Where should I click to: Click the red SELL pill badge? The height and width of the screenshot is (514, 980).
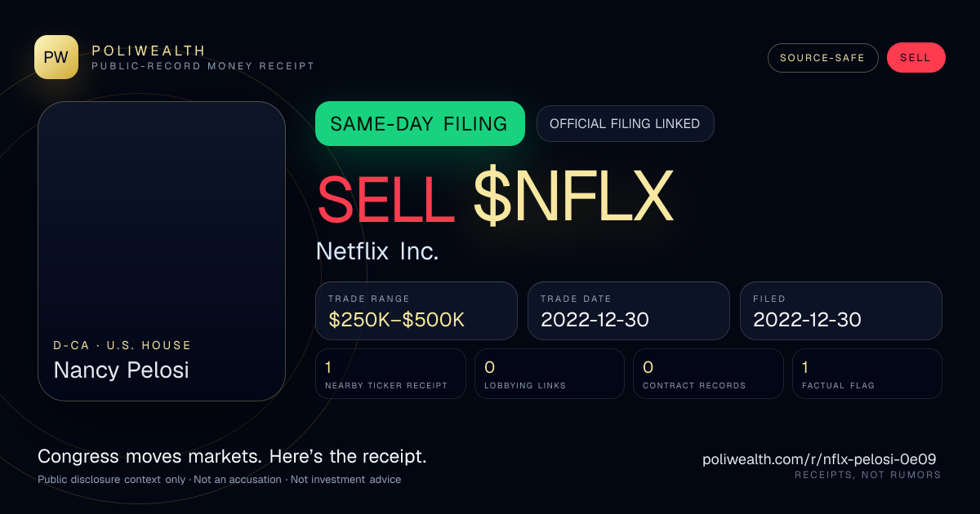(x=915, y=58)
